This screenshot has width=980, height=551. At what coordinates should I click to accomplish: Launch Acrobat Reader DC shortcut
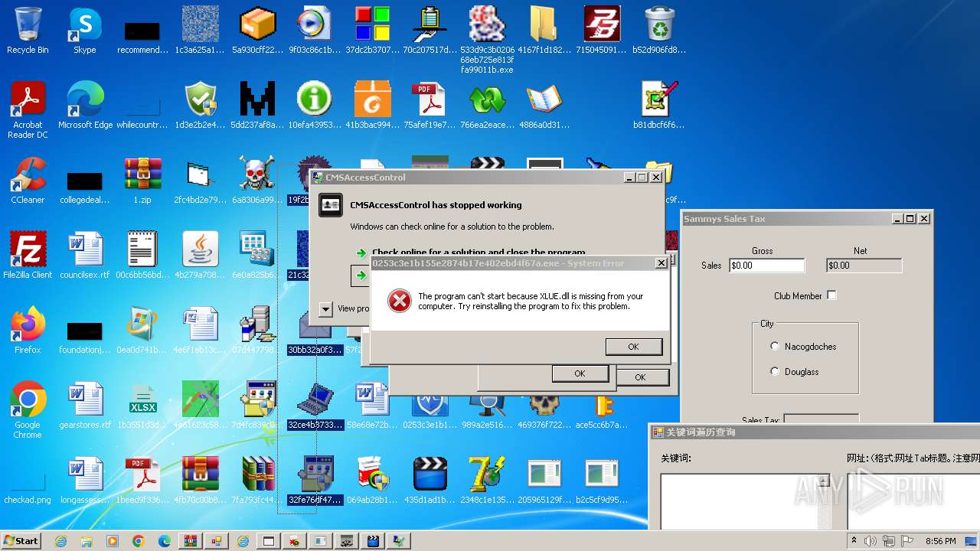click(28, 109)
